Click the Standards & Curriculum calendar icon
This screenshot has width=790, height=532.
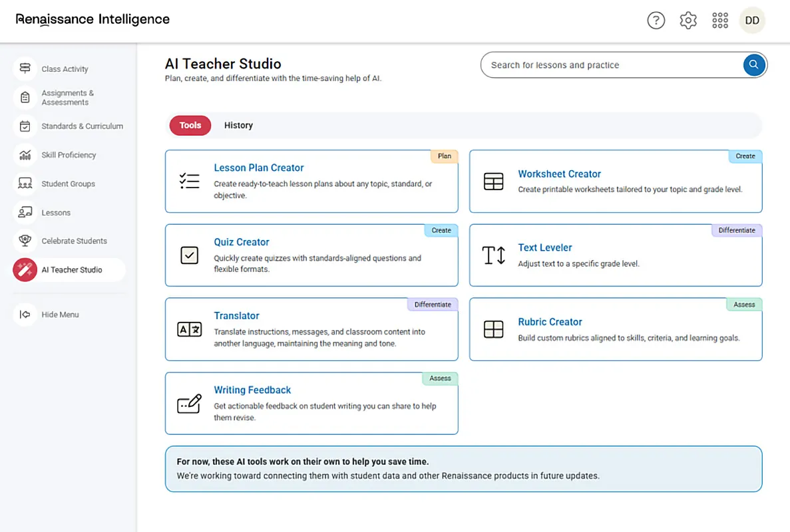pos(25,126)
